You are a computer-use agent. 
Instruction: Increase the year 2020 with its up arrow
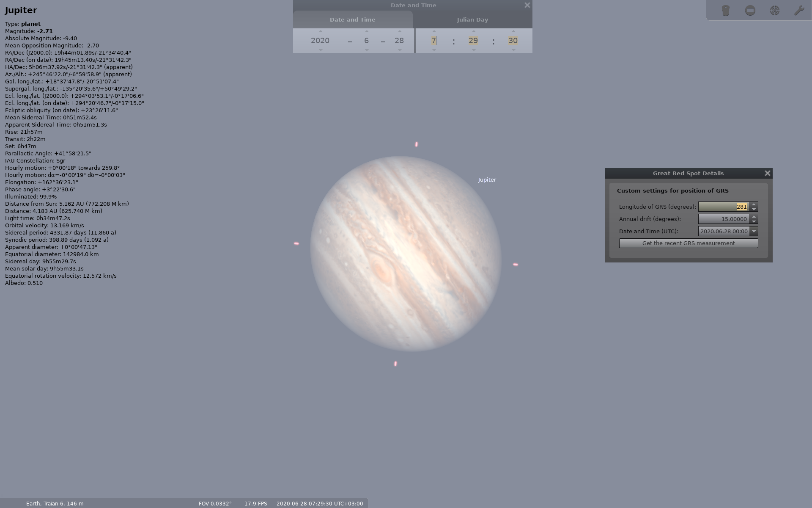tap(321, 31)
